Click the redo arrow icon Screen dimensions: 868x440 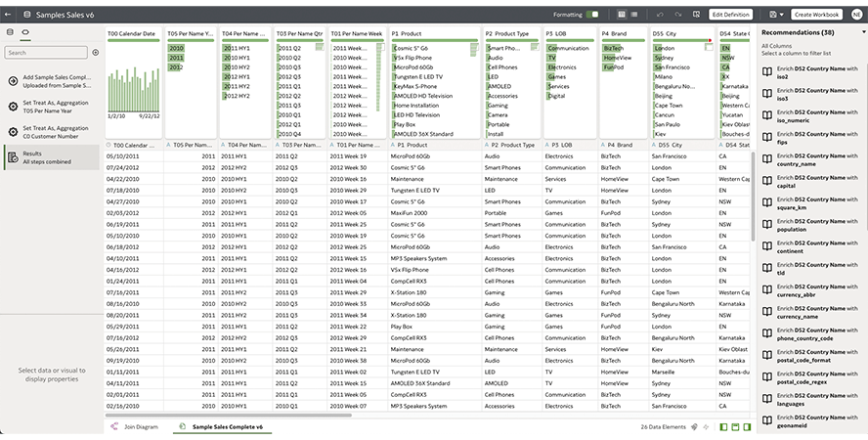pos(676,15)
